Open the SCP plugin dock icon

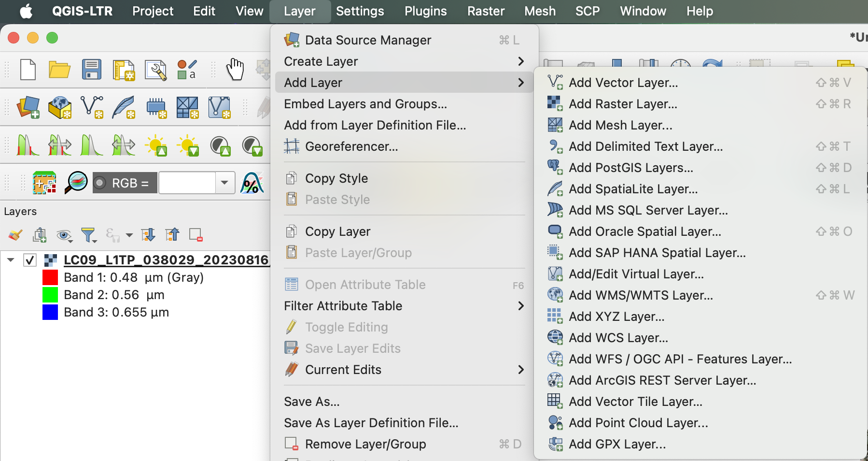[44, 183]
